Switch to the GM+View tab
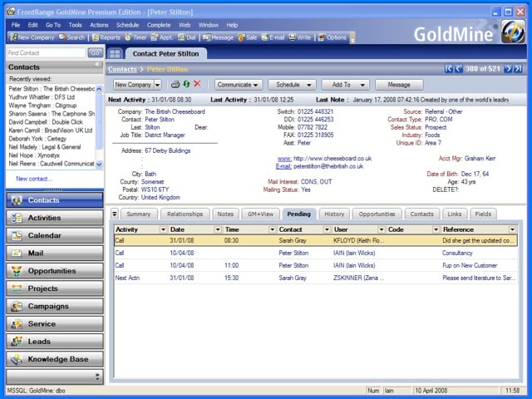 [x=260, y=214]
